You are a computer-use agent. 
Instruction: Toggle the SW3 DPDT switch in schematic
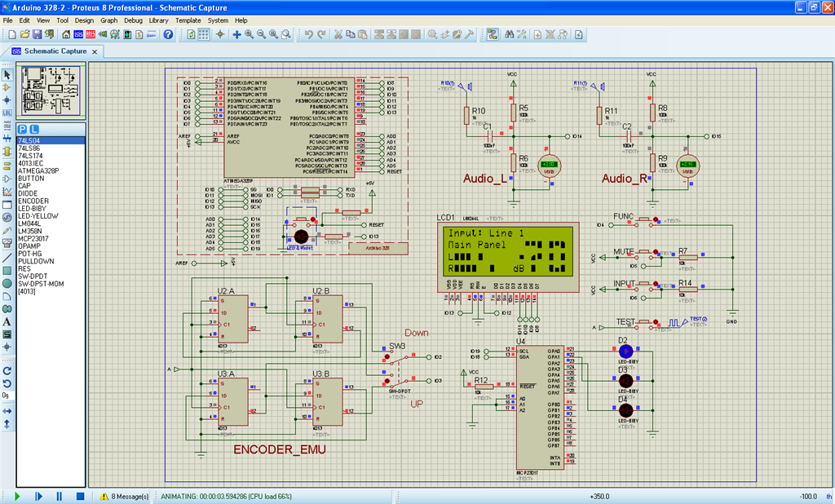coord(398,369)
